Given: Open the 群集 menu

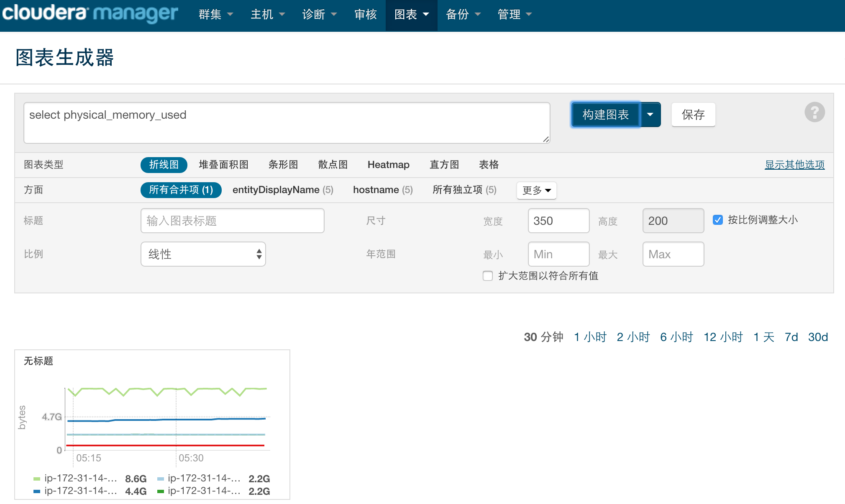Looking at the screenshot, I should point(215,15).
